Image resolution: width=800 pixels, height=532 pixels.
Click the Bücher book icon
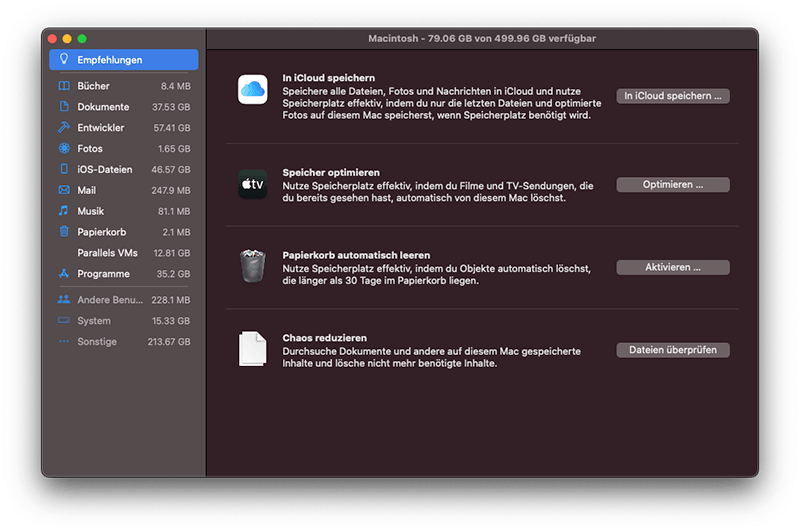(64, 86)
